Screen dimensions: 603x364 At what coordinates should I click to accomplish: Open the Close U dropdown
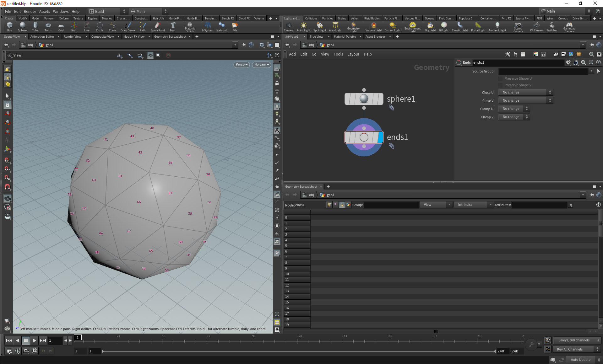click(525, 92)
